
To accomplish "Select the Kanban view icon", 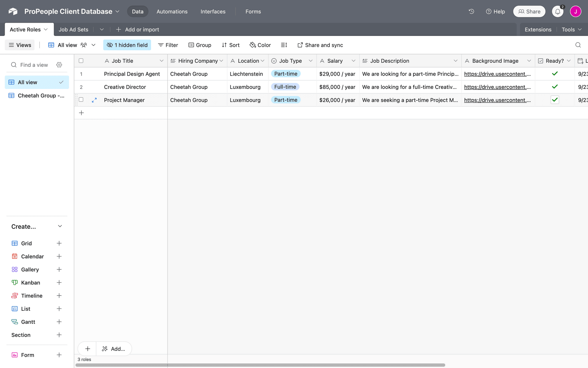I will click(x=14, y=282).
